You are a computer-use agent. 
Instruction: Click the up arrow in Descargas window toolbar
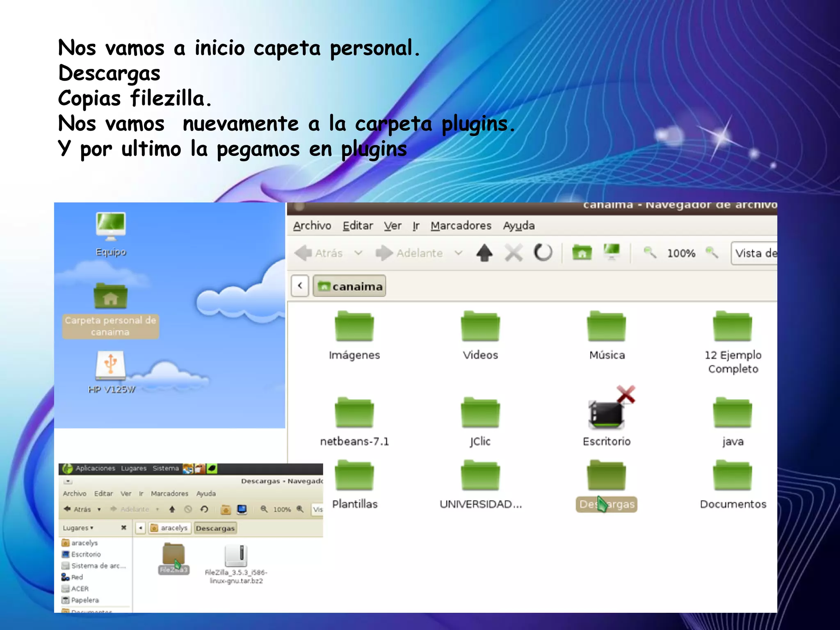click(172, 509)
